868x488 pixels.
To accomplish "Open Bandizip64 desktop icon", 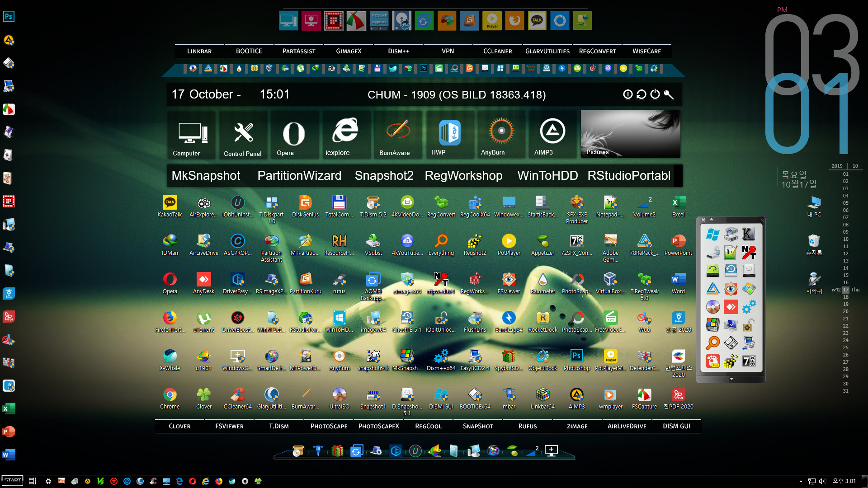I will click(509, 321).
